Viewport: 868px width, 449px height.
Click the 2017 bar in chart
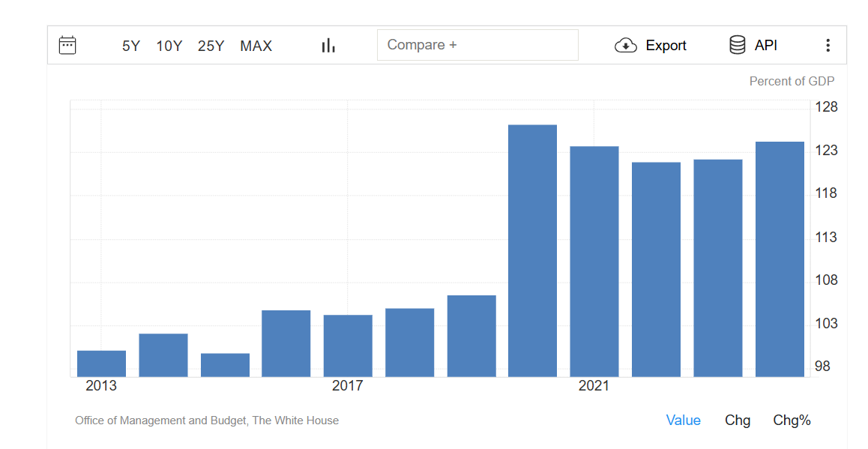pos(348,346)
